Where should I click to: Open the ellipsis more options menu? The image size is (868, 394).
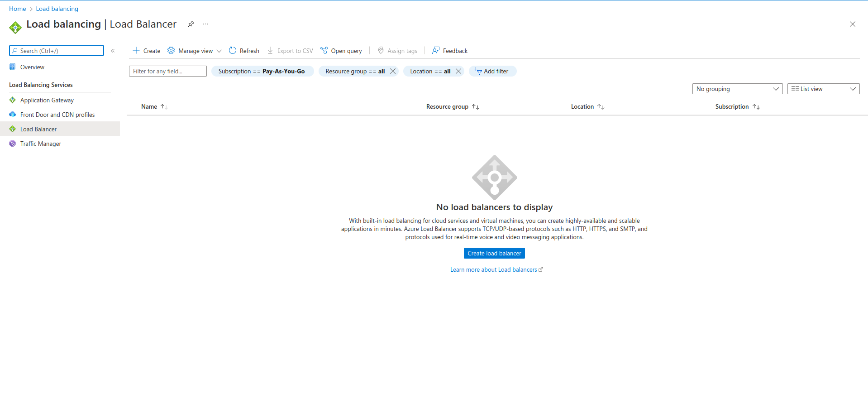205,24
